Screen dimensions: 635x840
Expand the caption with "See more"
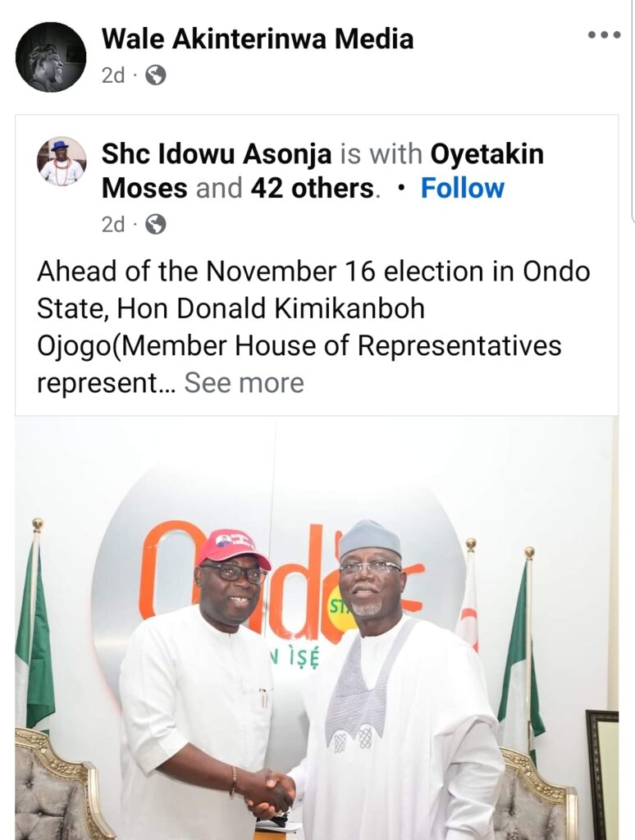pyautogui.click(x=244, y=382)
